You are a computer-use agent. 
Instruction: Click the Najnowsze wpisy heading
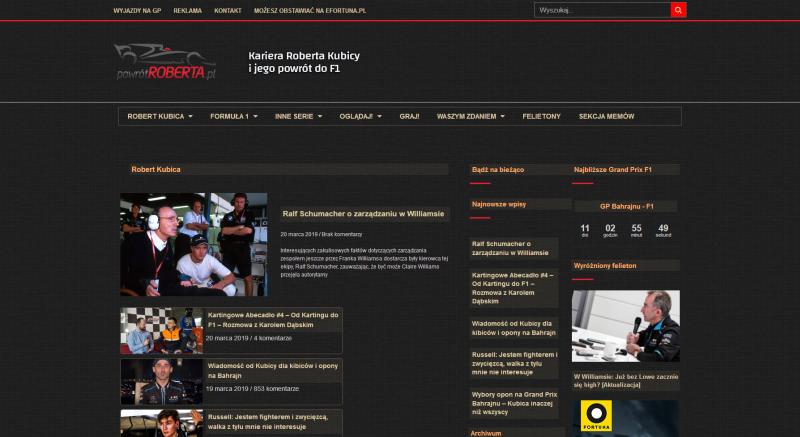pyautogui.click(x=498, y=204)
